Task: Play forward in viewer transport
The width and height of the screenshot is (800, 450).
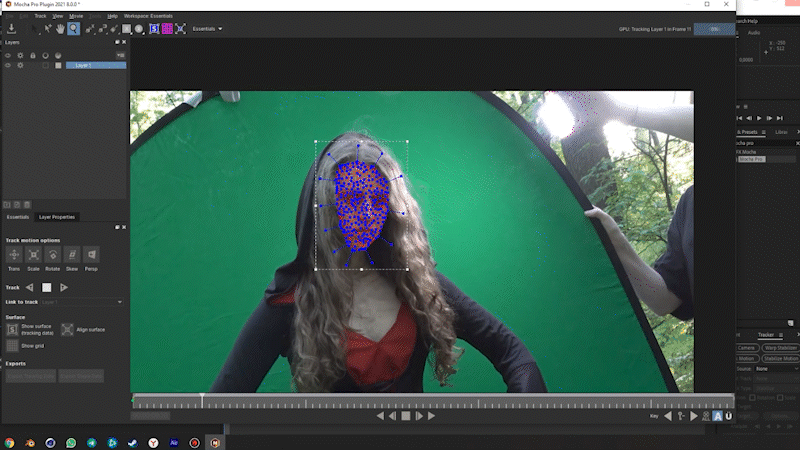Action: tap(432, 416)
